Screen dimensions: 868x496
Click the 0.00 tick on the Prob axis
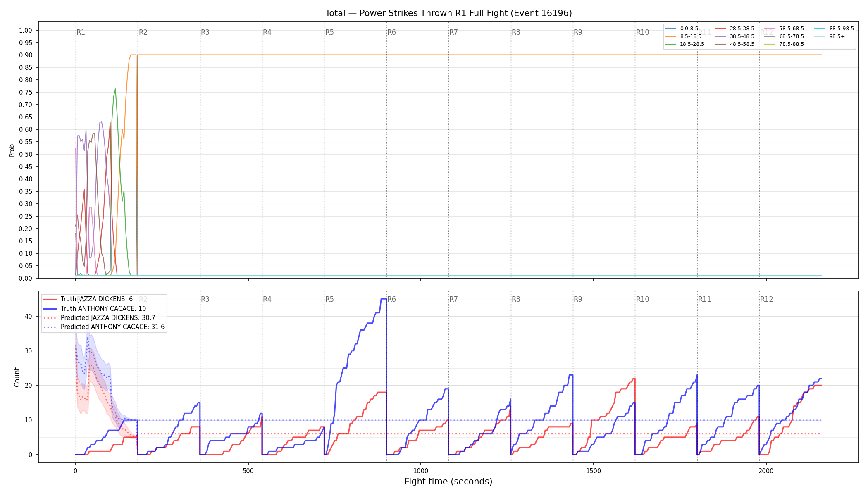coord(26,278)
